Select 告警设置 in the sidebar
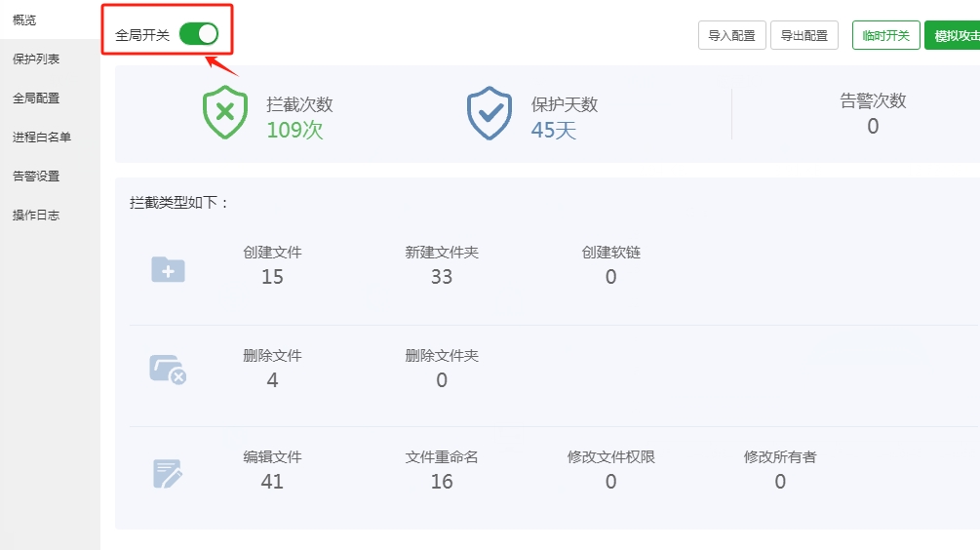The image size is (980, 550). 36,177
